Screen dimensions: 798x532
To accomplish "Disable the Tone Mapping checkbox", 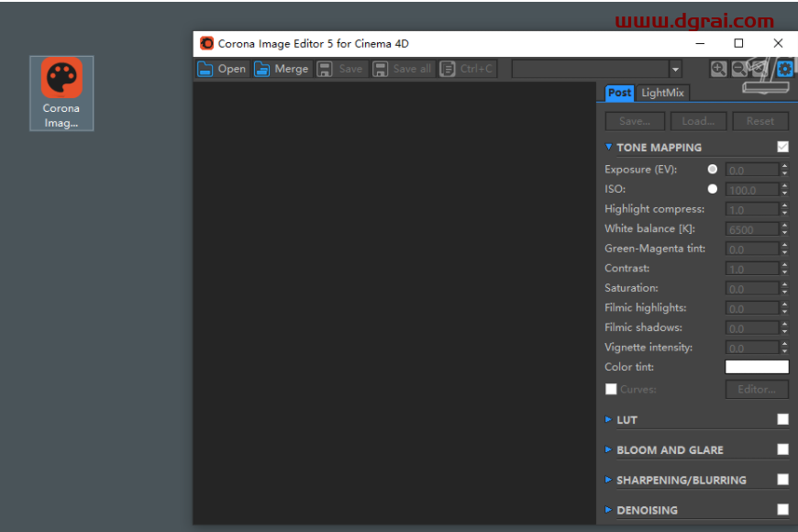I will click(x=782, y=147).
